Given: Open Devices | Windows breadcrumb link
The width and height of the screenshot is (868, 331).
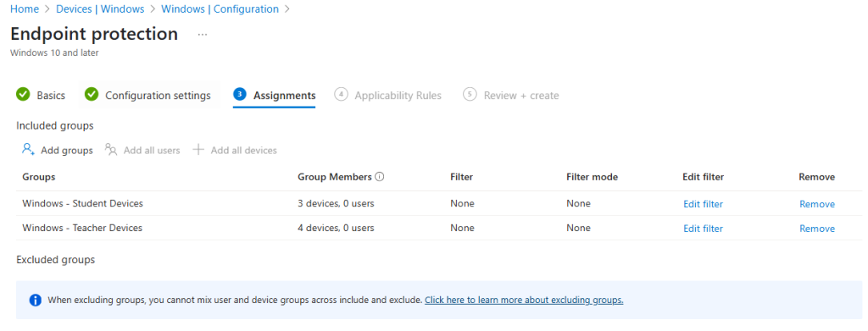Looking at the screenshot, I should click(100, 9).
